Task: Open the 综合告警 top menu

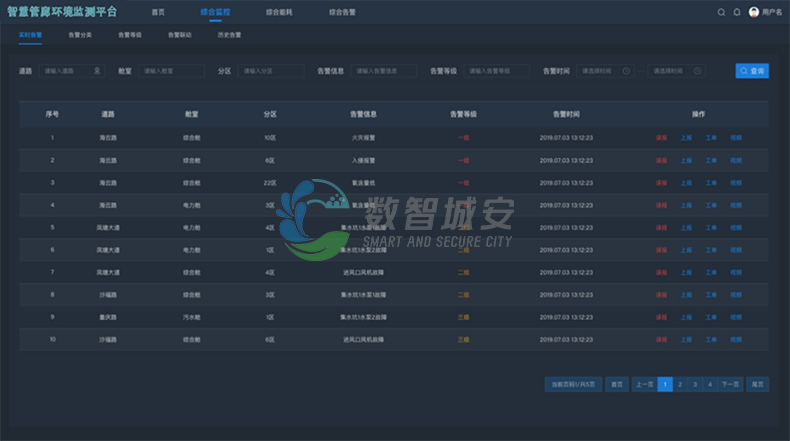Action: coord(343,12)
